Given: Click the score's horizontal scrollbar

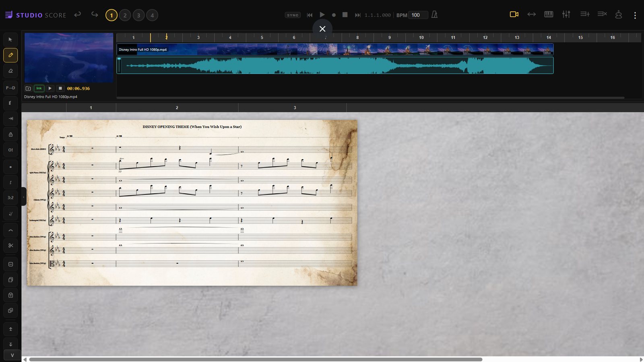Looking at the screenshot, I should tap(256, 359).
